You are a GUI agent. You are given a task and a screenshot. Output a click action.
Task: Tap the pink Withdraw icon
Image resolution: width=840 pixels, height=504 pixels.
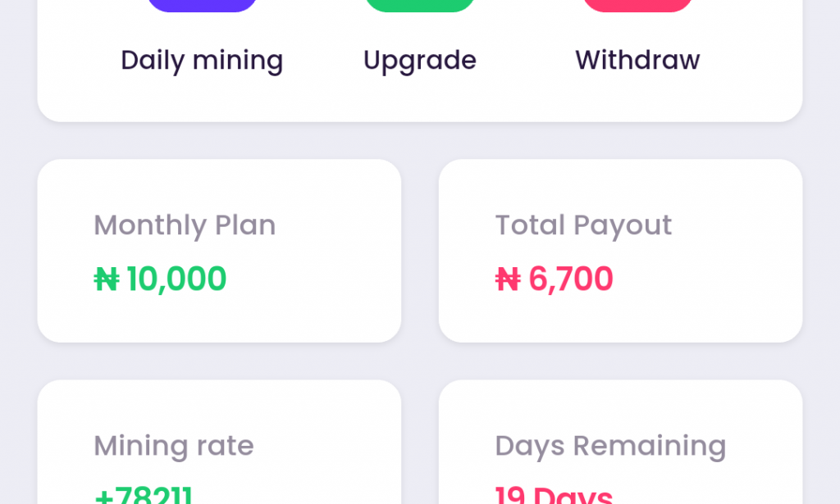(x=637, y=7)
